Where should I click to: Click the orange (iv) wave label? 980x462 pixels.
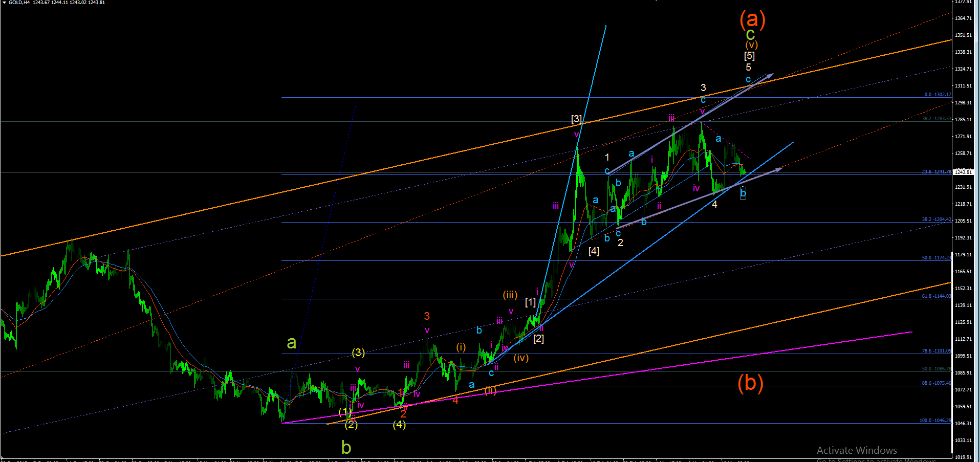(x=521, y=358)
